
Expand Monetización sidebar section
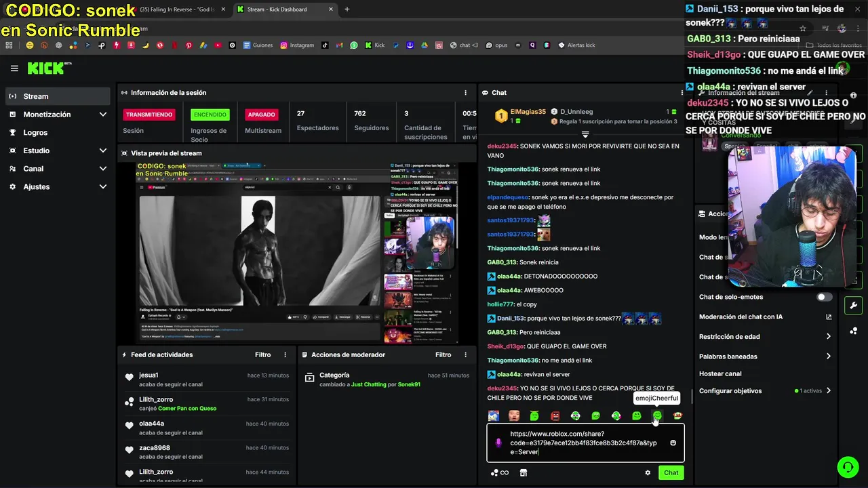[58, 115]
